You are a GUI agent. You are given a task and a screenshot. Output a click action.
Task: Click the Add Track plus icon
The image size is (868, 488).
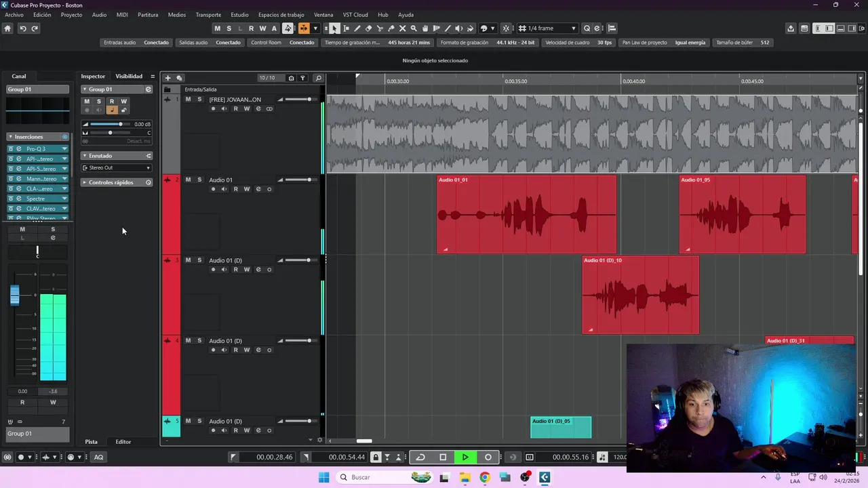coord(168,78)
